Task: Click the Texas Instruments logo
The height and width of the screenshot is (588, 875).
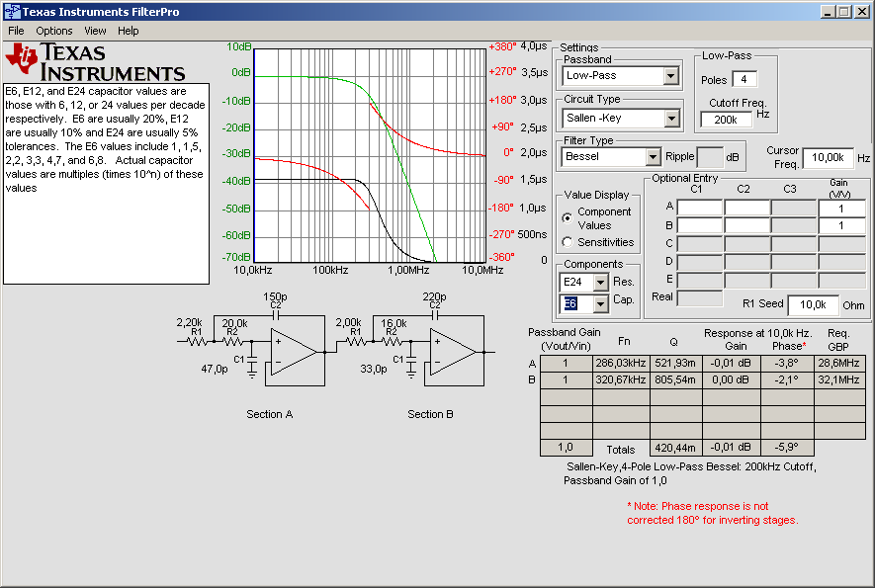Action: pos(96,62)
